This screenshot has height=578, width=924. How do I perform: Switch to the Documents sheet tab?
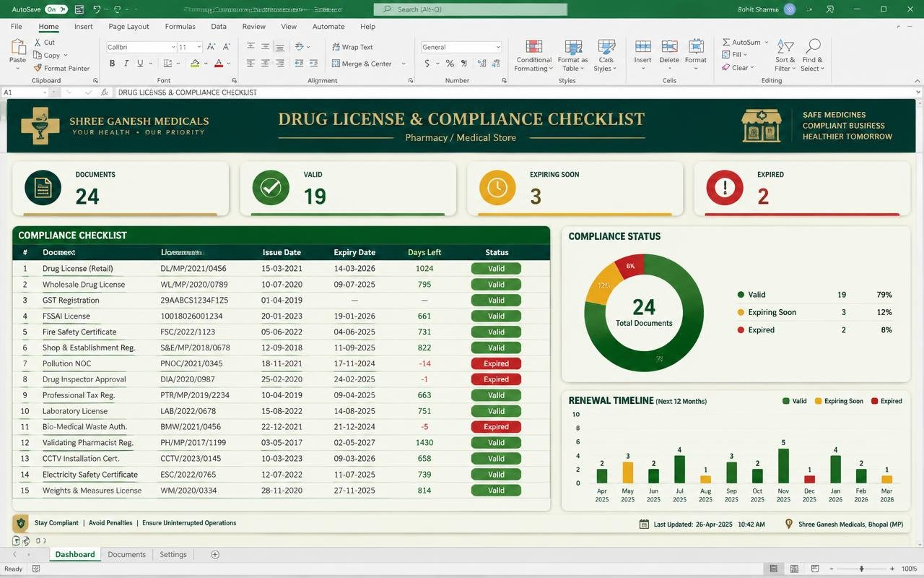coord(126,554)
